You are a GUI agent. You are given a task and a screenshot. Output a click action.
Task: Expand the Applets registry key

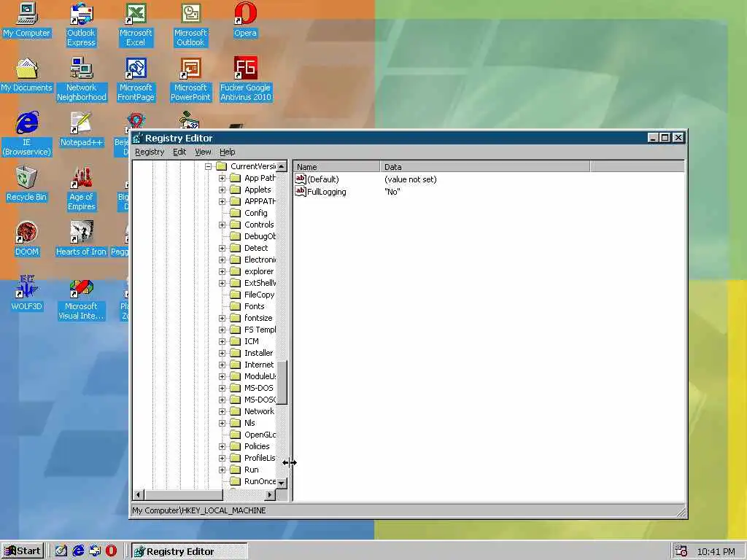tap(222, 190)
